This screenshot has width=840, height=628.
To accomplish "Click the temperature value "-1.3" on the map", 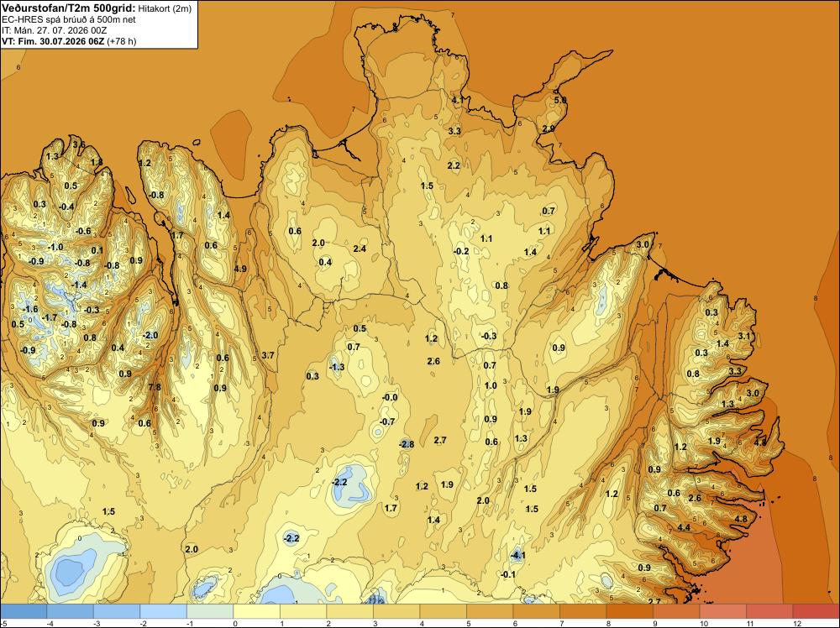I will click(x=337, y=367).
